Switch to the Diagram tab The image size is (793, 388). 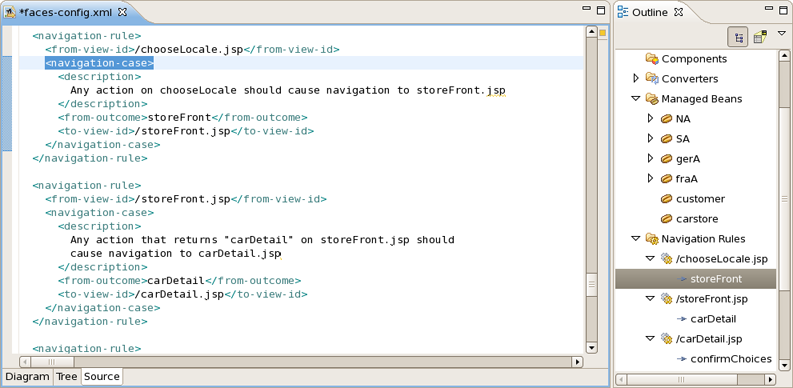[x=27, y=376]
